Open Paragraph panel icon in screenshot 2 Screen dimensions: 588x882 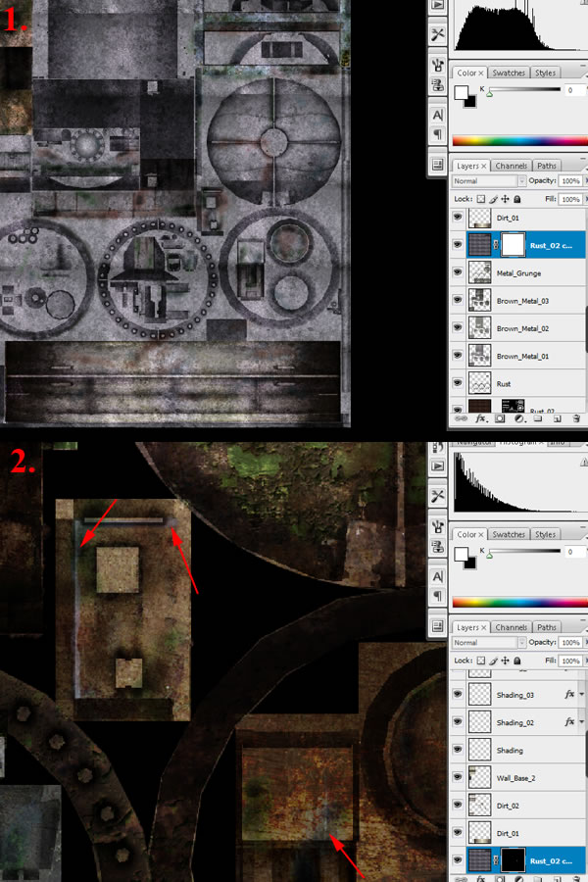[x=437, y=596]
